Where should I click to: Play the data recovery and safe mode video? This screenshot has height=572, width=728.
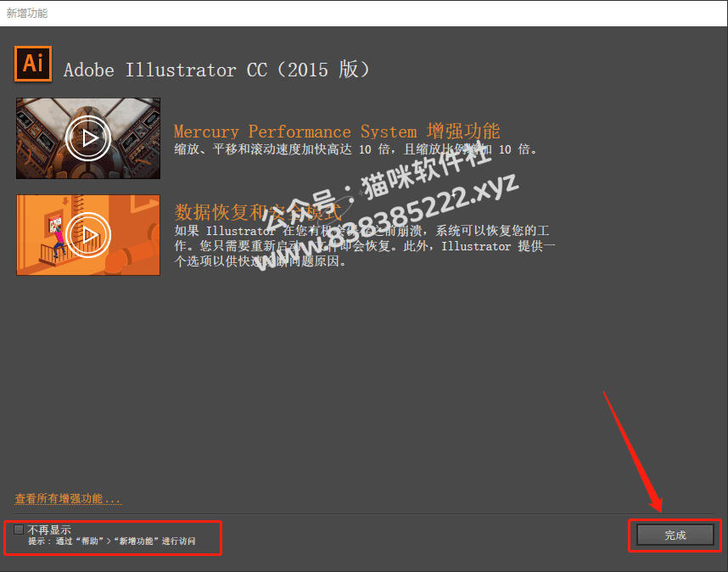pyautogui.click(x=88, y=235)
